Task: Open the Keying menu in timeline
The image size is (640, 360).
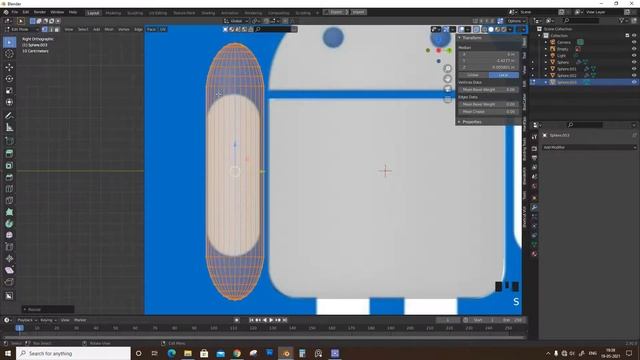Action: pyautogui.click(x=48, y=320)
